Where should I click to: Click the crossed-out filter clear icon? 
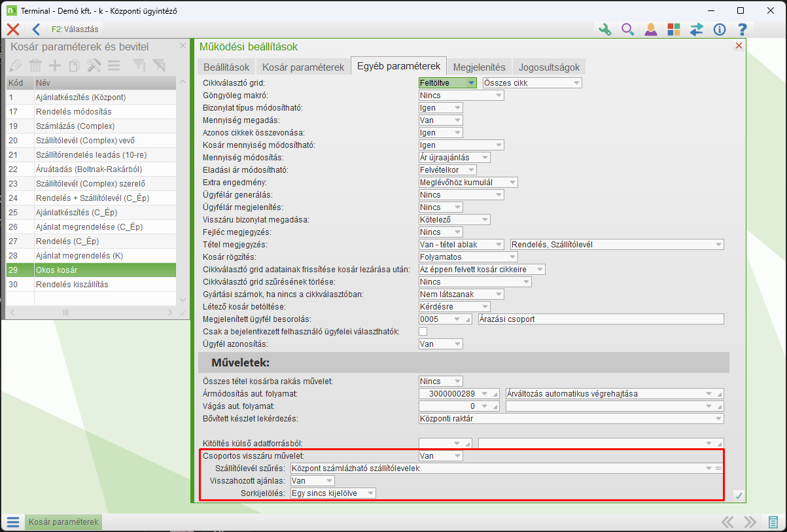159,65
